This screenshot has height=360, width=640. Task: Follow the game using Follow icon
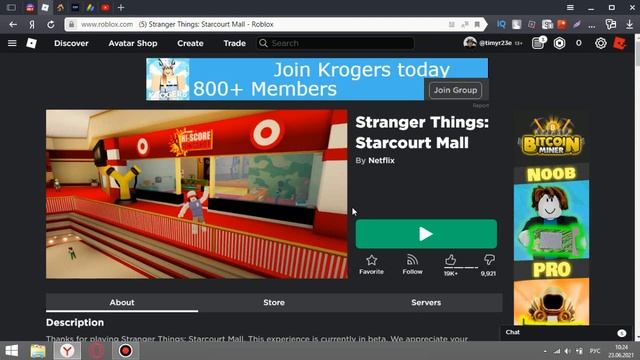pos(412,264)
